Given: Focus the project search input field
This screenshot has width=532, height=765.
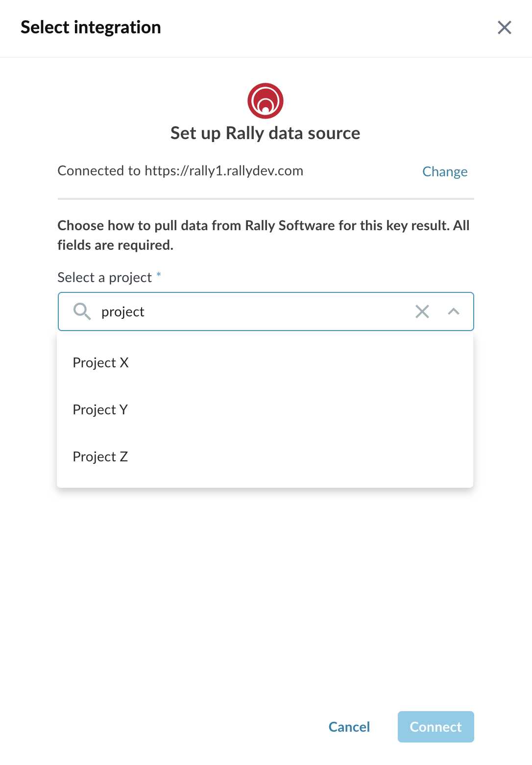Looking at the screenshot, I should [254, 311].
